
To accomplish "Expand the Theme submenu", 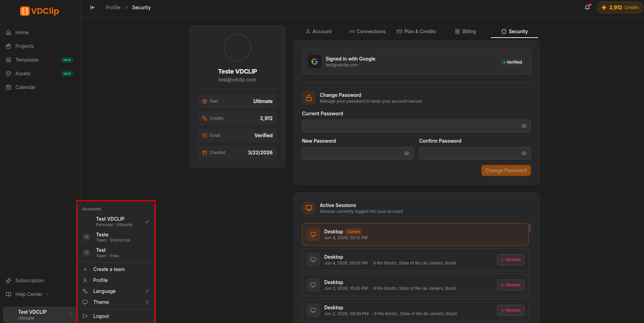I will click(x=116, y=302).
